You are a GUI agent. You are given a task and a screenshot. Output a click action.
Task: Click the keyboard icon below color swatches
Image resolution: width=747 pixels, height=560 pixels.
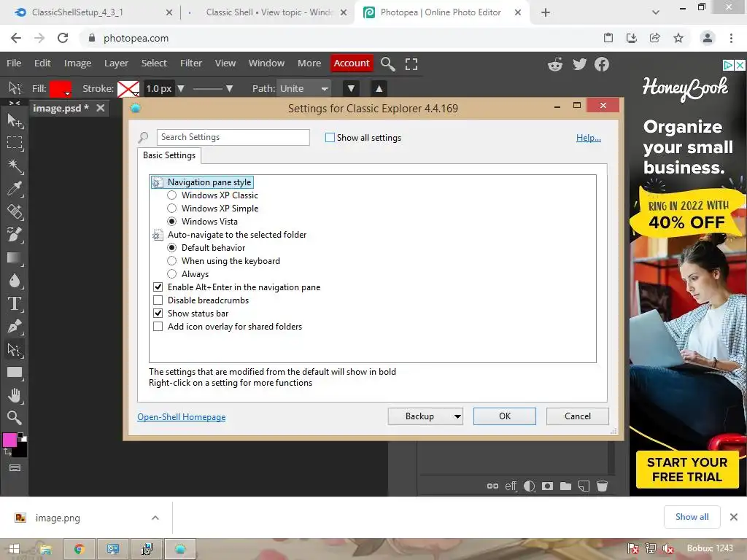click(15, 467)
